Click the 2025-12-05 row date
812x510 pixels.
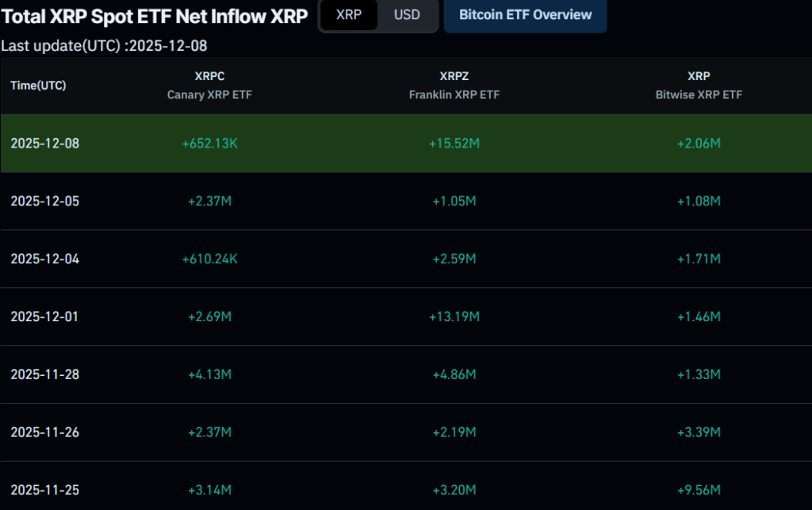click(45, 201)
